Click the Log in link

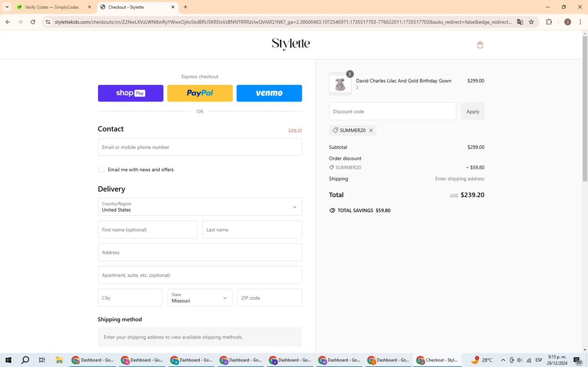coord(295,130)
